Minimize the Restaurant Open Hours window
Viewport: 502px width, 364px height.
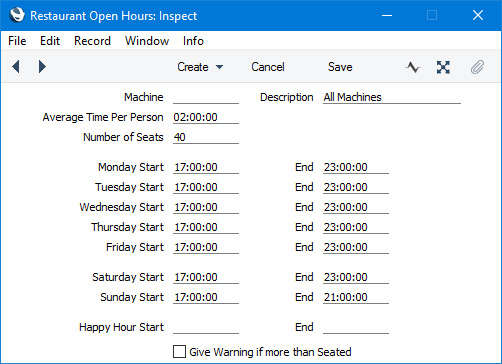(x=387, y=15)
